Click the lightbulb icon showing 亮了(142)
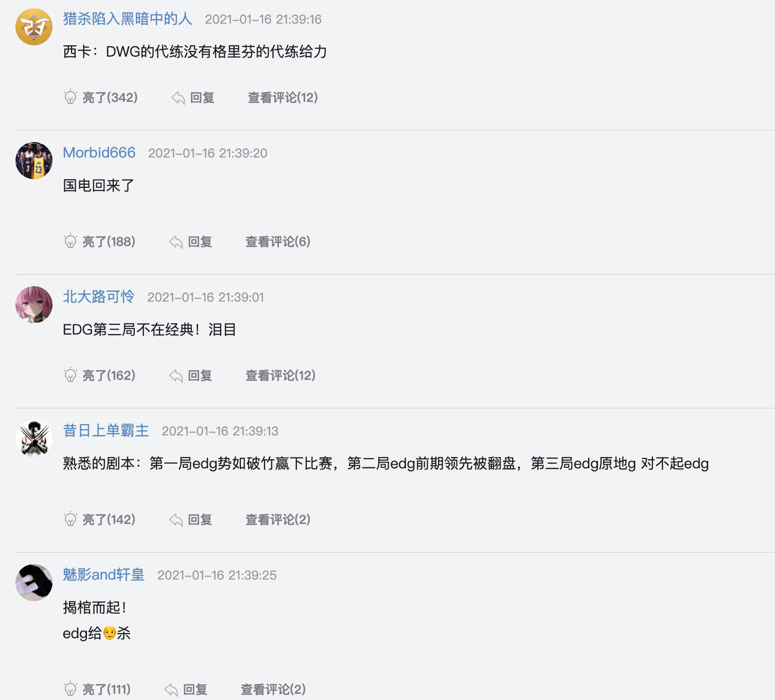This screenshot has width=775, height=700. point(71,519)
